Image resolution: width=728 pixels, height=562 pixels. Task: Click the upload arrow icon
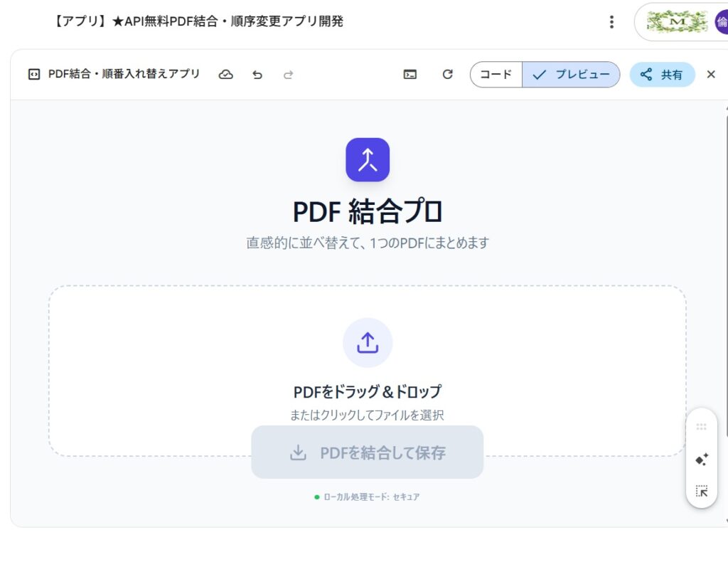[x=368, y=343]
